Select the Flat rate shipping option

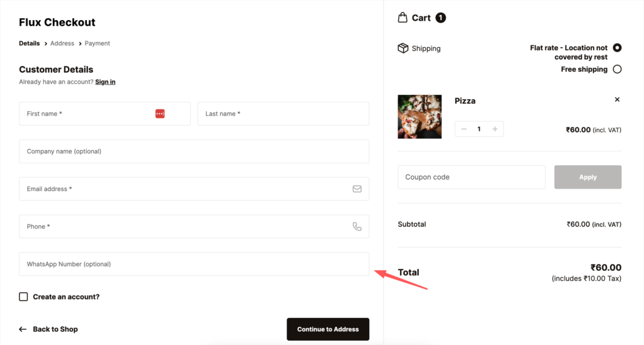[617, 48]
